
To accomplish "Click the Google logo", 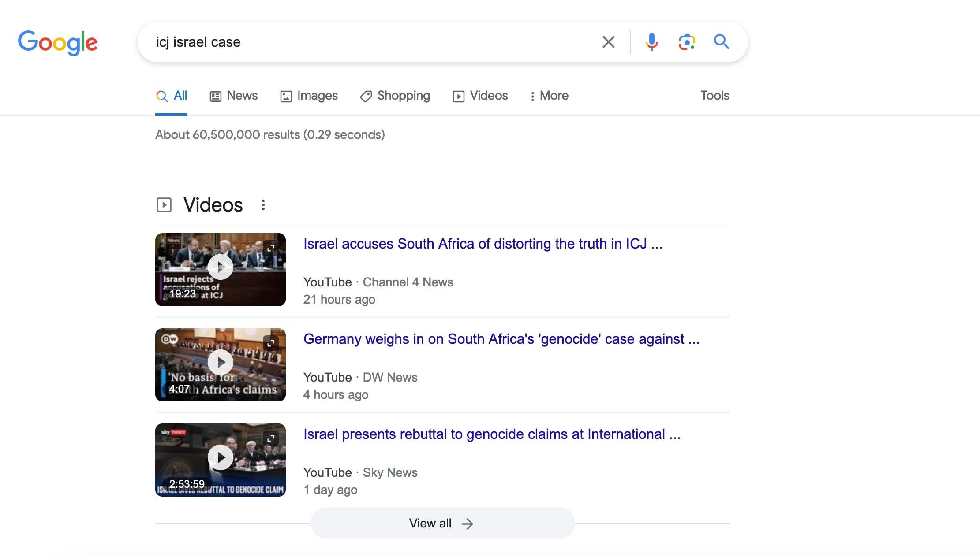I will [58, 43].
